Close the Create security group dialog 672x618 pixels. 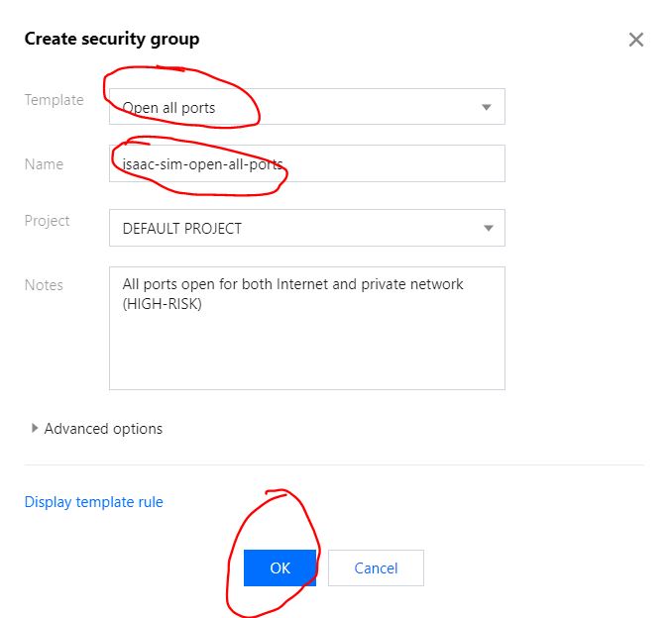point(636,40)
